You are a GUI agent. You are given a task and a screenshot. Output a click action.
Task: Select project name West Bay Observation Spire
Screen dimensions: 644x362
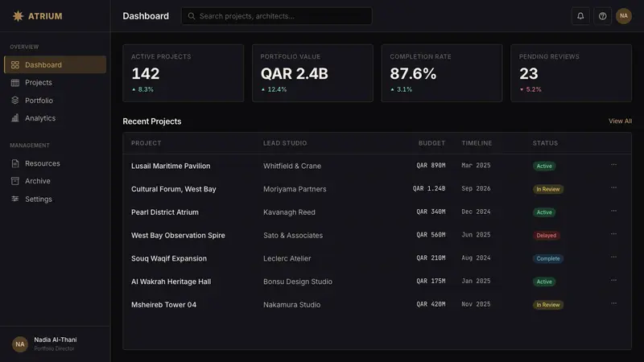point(178,235)
